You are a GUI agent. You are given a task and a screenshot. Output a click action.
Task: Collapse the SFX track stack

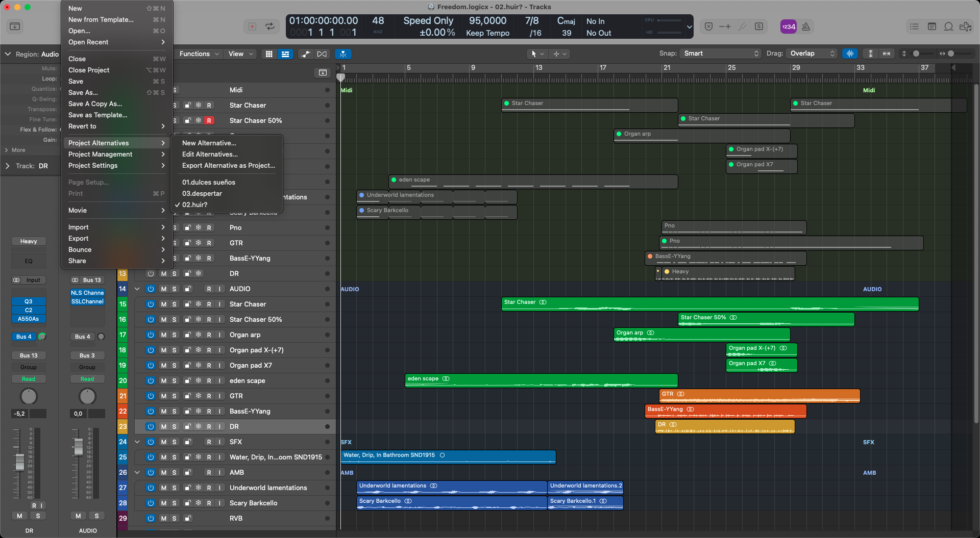[137, 442]
